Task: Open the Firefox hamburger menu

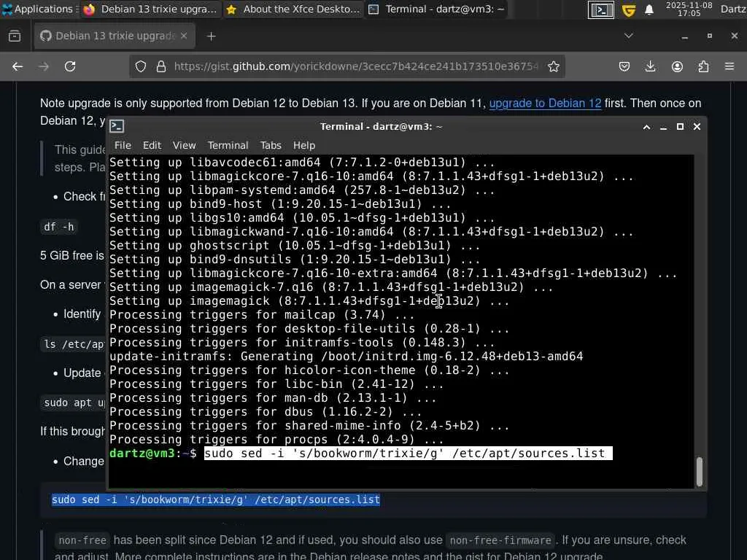Action: pyautogui.click(x=729, y=66)
